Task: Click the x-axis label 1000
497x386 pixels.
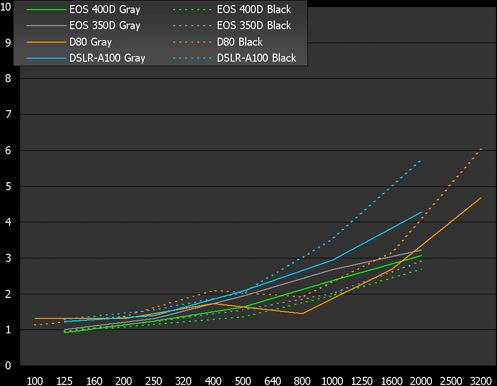Action: tap(332, 381)
